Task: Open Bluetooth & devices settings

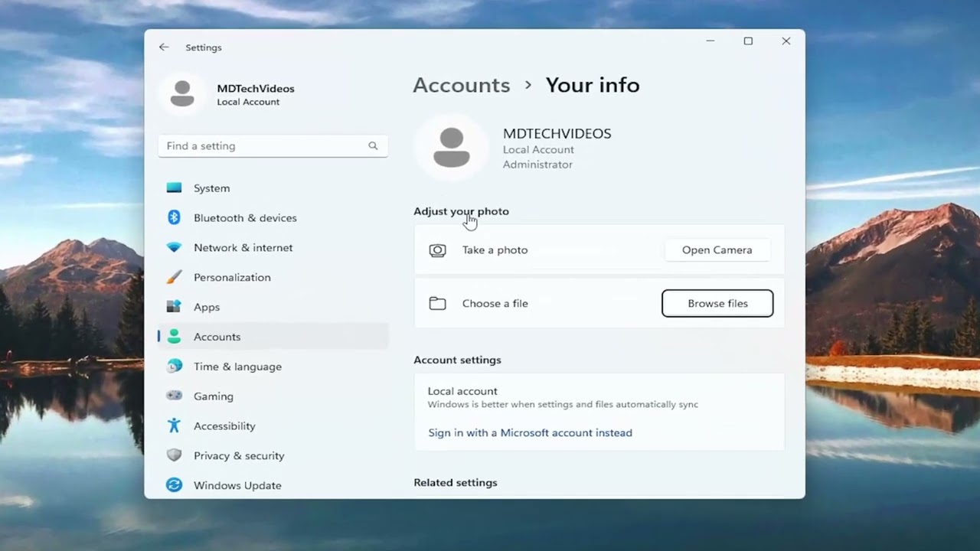Action: click(x=273, y=217)
